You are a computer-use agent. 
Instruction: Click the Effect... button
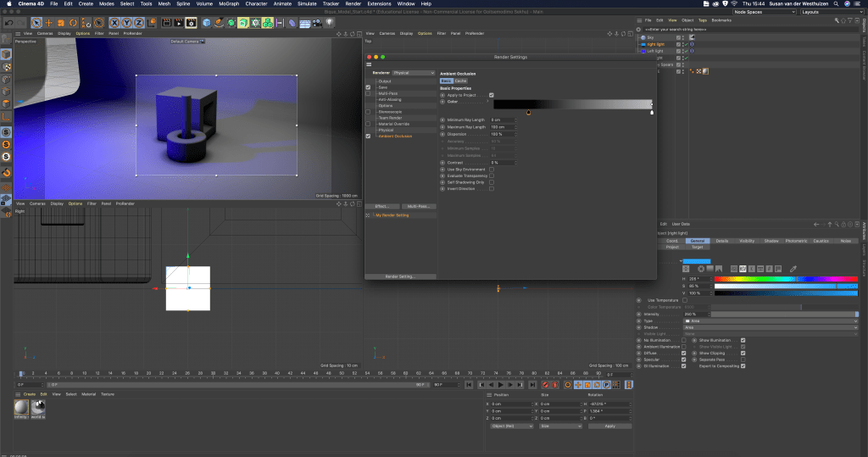382,206
